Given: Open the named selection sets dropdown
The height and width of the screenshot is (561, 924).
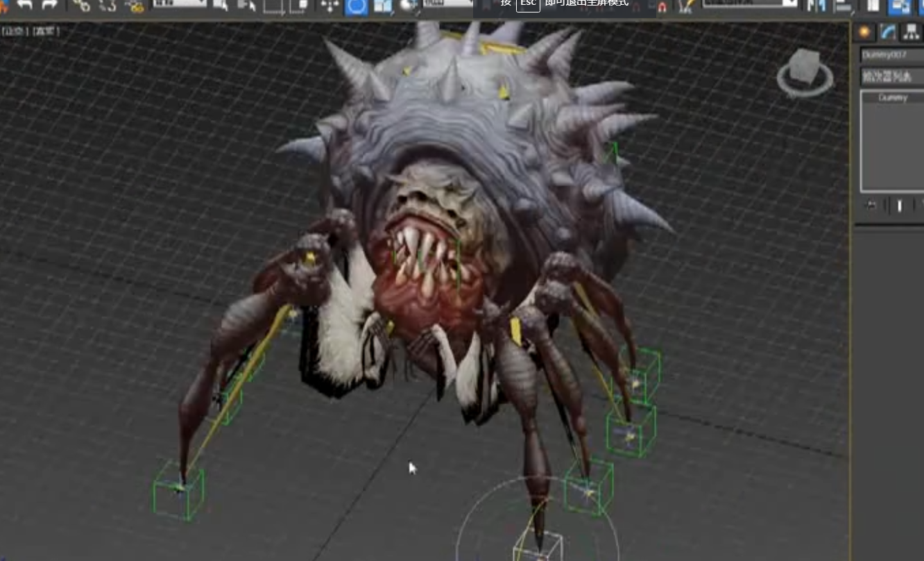Looking at the screenshot, I should click(751, 4).
